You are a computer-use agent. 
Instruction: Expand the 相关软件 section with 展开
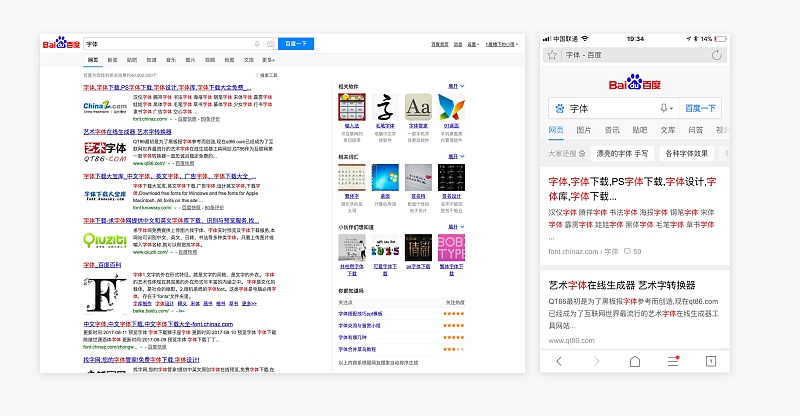click(x=456, y=86)
